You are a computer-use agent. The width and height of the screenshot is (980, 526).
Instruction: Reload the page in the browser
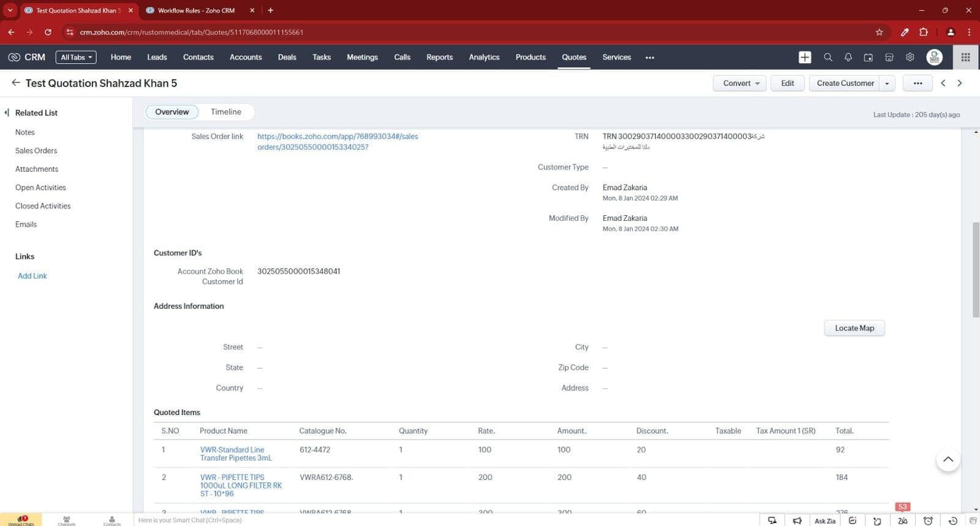coord(48,32)
